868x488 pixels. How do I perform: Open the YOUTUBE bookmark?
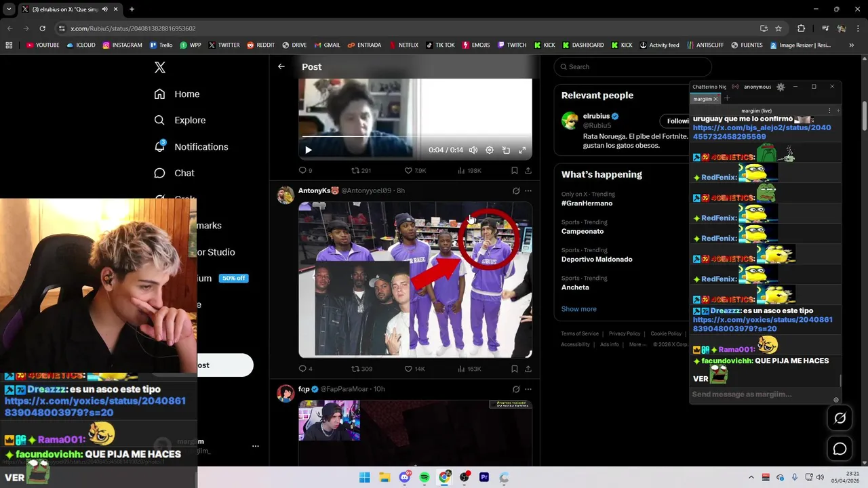[x=43, y=45]
